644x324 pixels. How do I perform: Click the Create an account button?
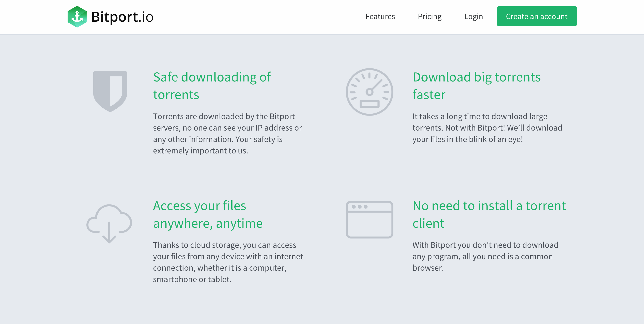536,16
